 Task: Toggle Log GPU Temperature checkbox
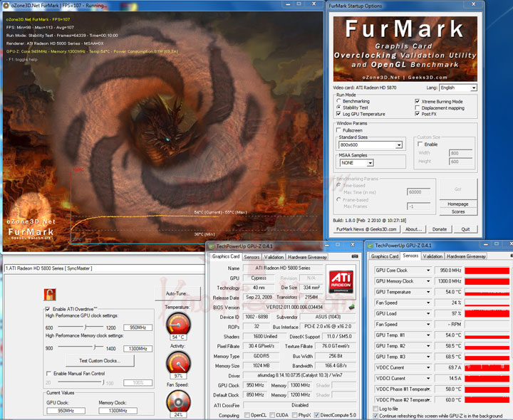tap(338, 114)
